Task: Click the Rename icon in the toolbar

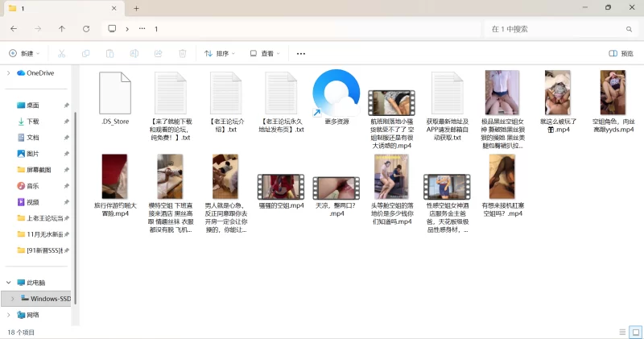Action: 134,53
